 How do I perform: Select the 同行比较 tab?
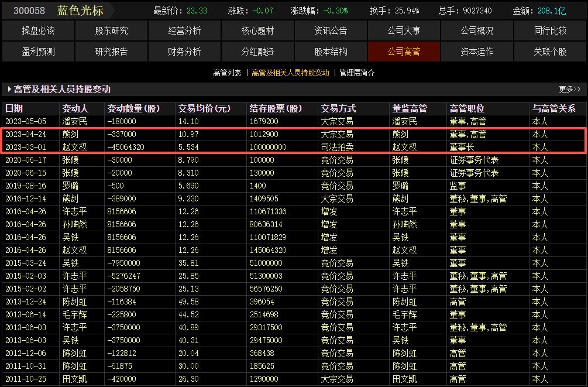tap(549, 30)
